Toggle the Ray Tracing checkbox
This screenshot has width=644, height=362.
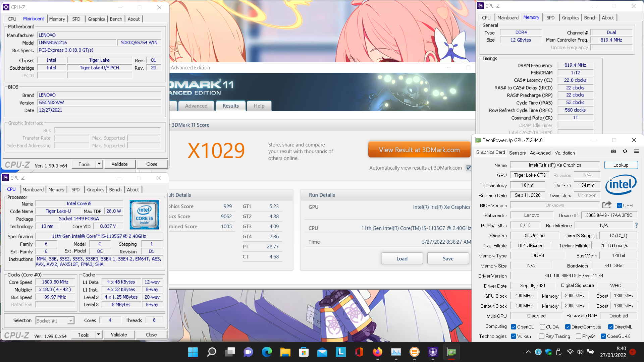542,336
